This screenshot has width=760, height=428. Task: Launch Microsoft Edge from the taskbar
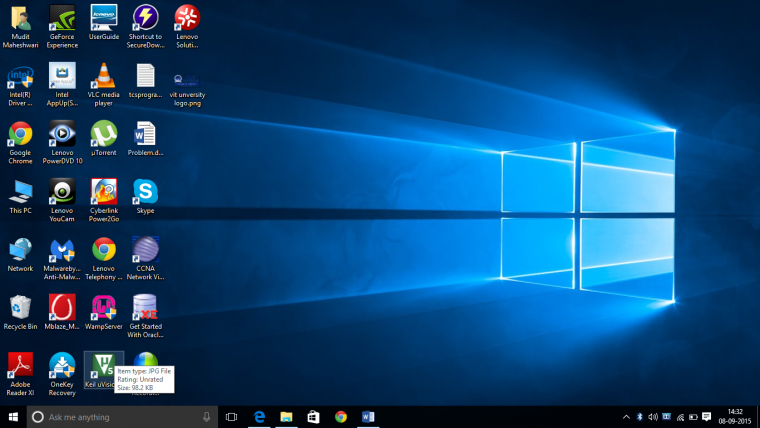pyautogui.click(x=258, y=417)
